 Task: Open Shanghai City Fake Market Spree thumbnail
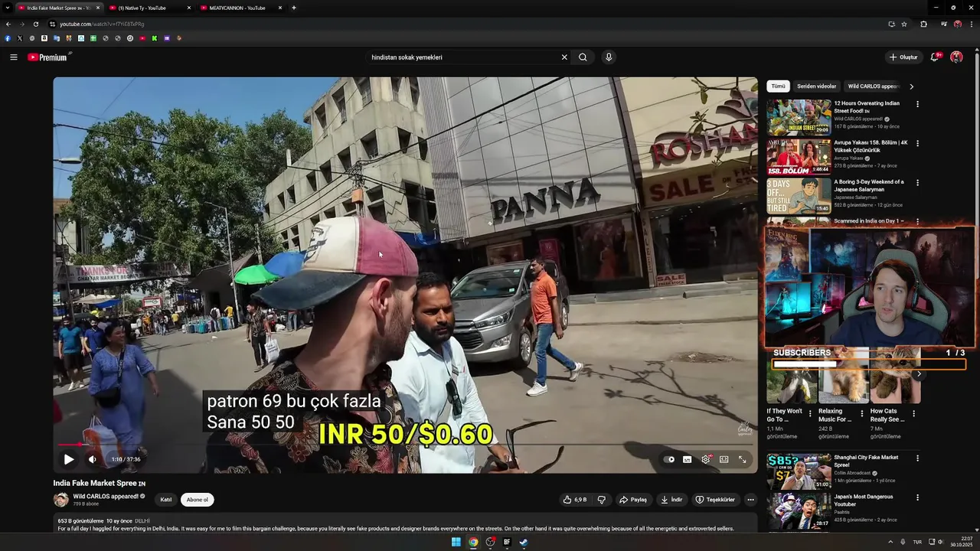click(x=799, y=471)
